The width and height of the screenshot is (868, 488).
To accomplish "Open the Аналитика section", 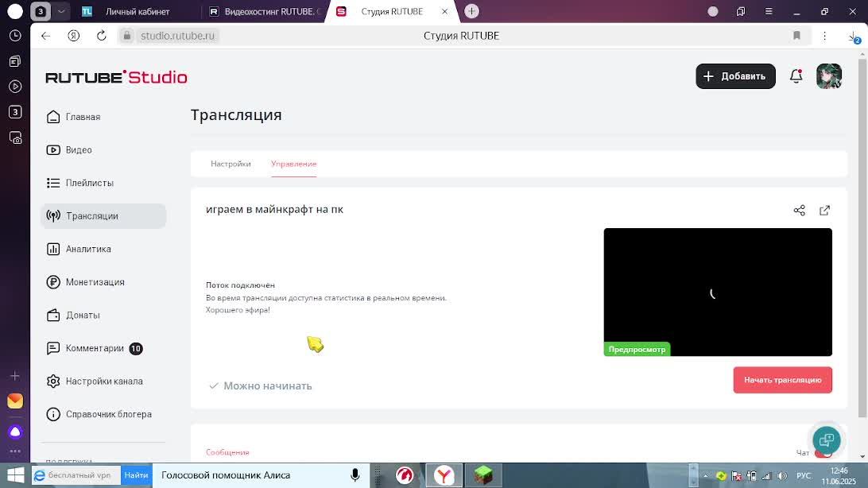I will coord(79,249).
